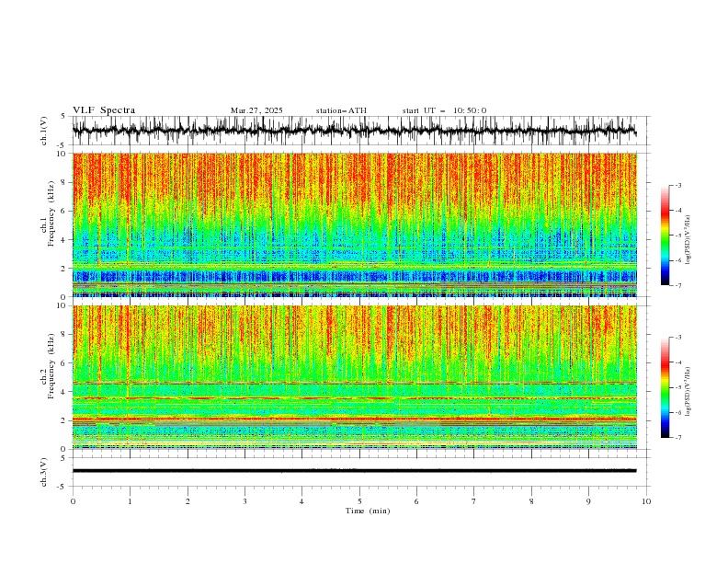Click the "station=ATH" label
This screenshot has width=728, height=563.
(x=341, y=110)
